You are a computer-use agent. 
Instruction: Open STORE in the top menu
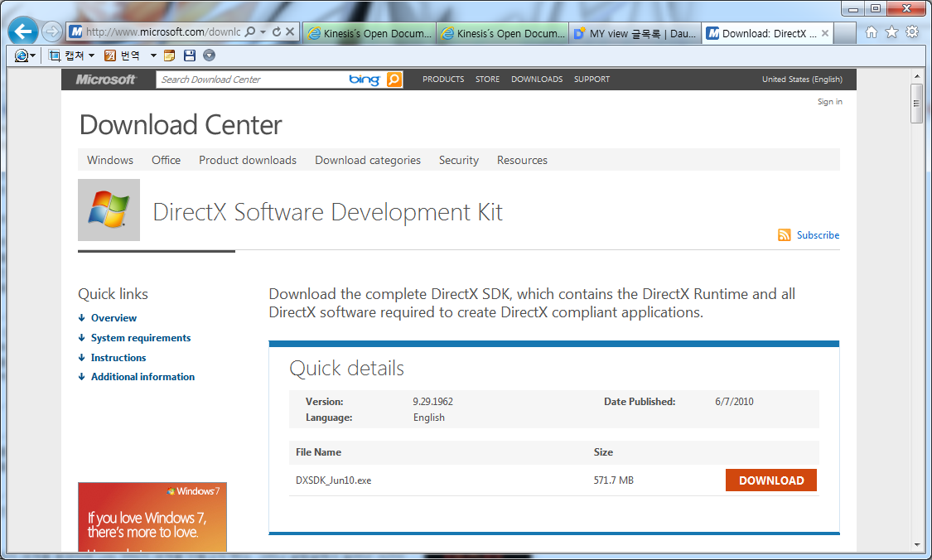[x=487, y=79]
